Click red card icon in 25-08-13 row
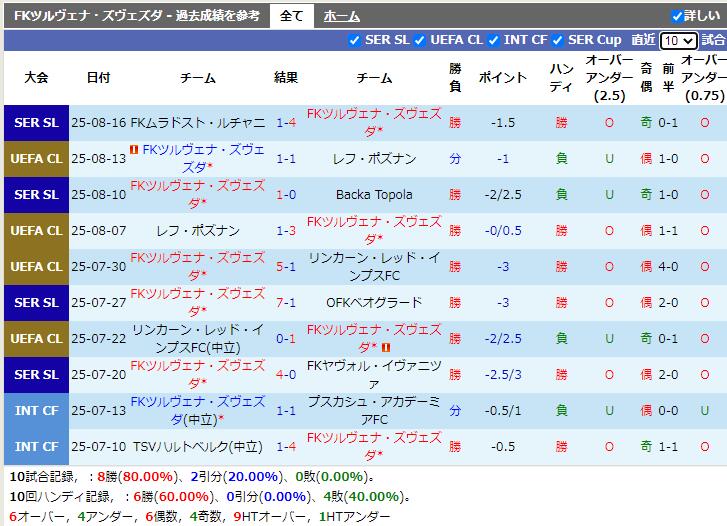The image size is (727, 526). pyautogui.click(x=134, y=149)
